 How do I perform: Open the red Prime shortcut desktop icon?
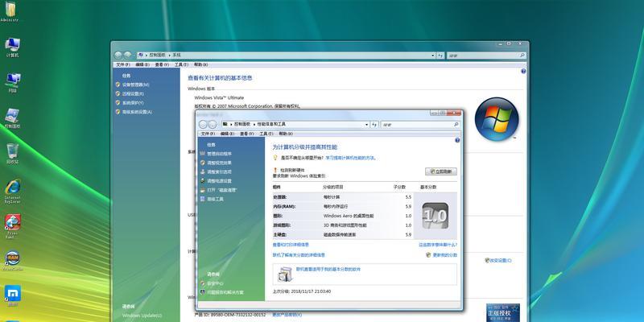click(x=12, y=226)
